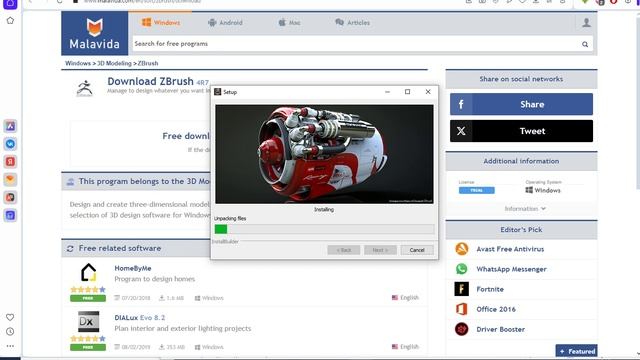Image resolution: width=640 pixels, height=360 pixels.
Task: Open the sidebar heart favorites icon
Action: click(10, 317)
